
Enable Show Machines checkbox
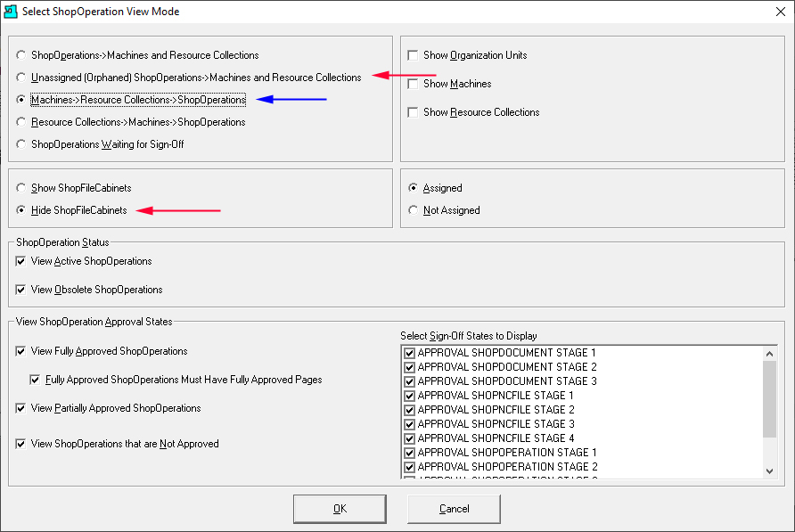pyautogui.click(x=413, y=84)
